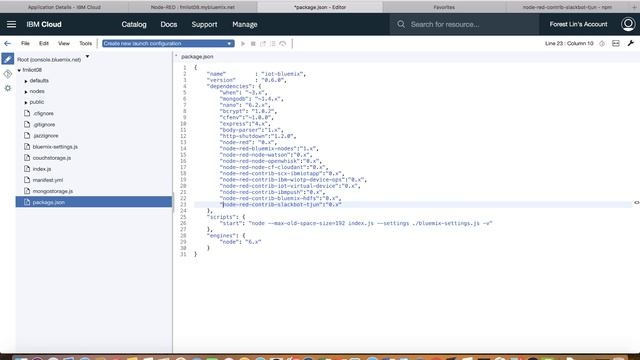640x360 pixels.
Task: Click the circular icon beside Line 23 status
Action: (x=602, y=43)
